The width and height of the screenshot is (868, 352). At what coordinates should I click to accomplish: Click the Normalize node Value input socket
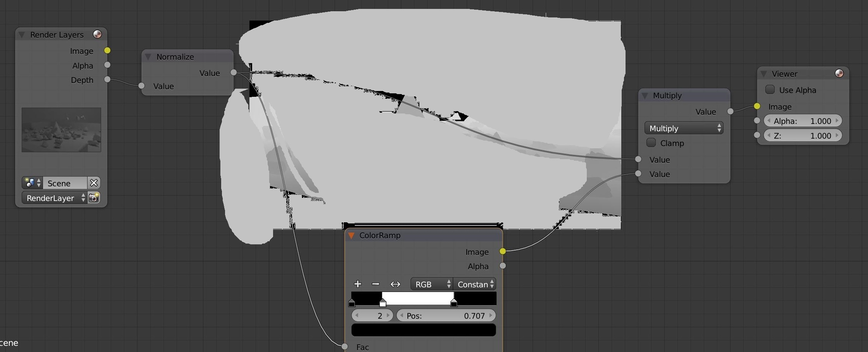click(142, 86)
